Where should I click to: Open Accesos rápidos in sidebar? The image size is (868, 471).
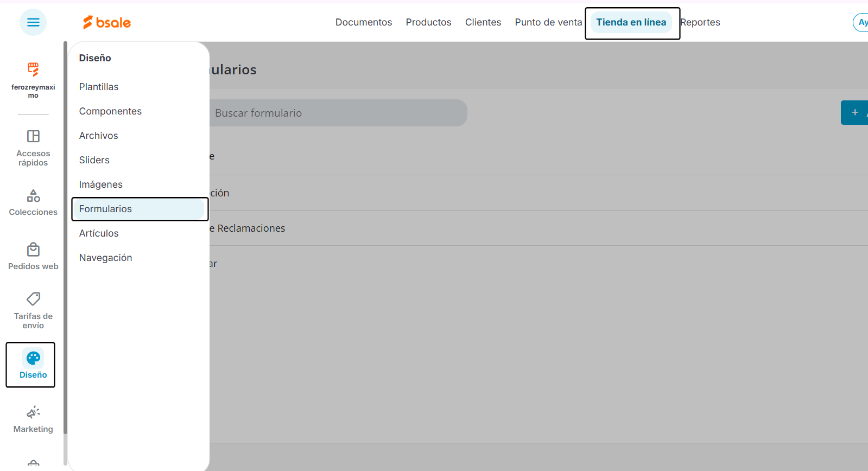pos(33,148)
